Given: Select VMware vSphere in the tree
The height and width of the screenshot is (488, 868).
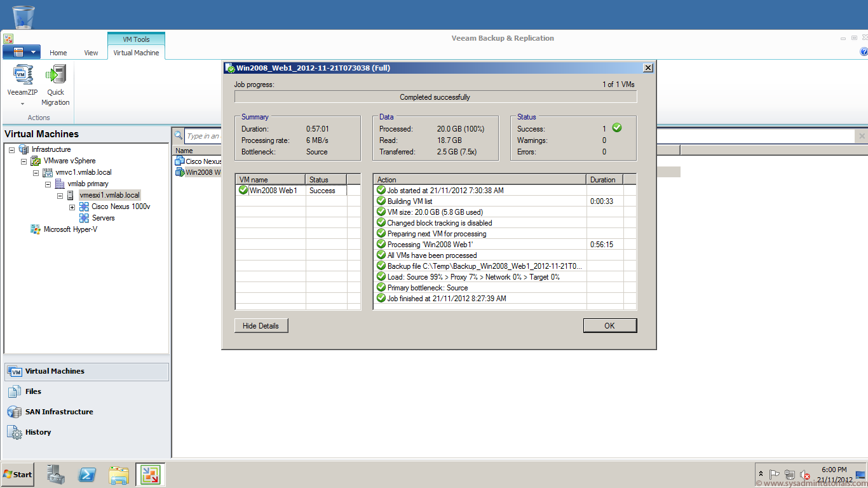Looking at the screenshot, I should click(69, 161).
